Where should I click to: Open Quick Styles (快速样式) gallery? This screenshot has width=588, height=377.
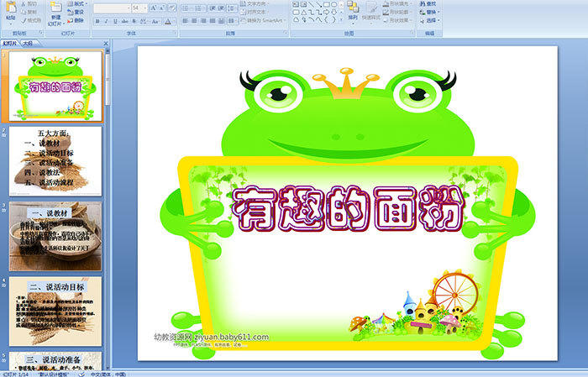pyautogui.click(x=371, y=11)
